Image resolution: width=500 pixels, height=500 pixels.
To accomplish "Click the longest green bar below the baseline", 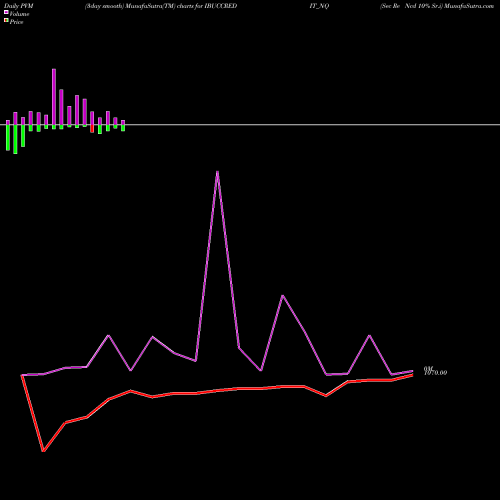I will (x=15, y=139).
